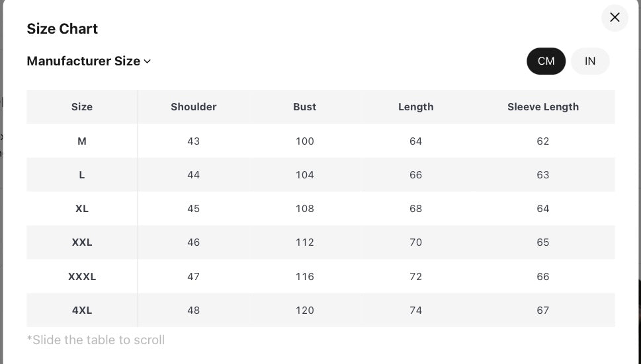This screenshot has width=641, height=364.
Task: Click the Size column header
Action: [82, 106]
